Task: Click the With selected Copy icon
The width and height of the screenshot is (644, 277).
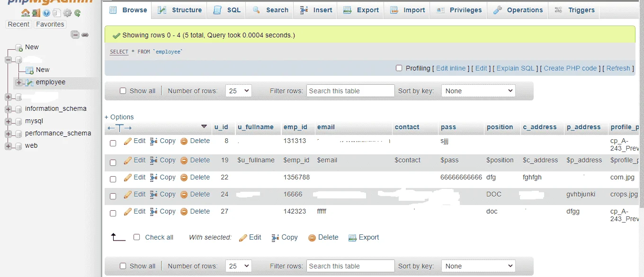Action: (x=275, y=238)
